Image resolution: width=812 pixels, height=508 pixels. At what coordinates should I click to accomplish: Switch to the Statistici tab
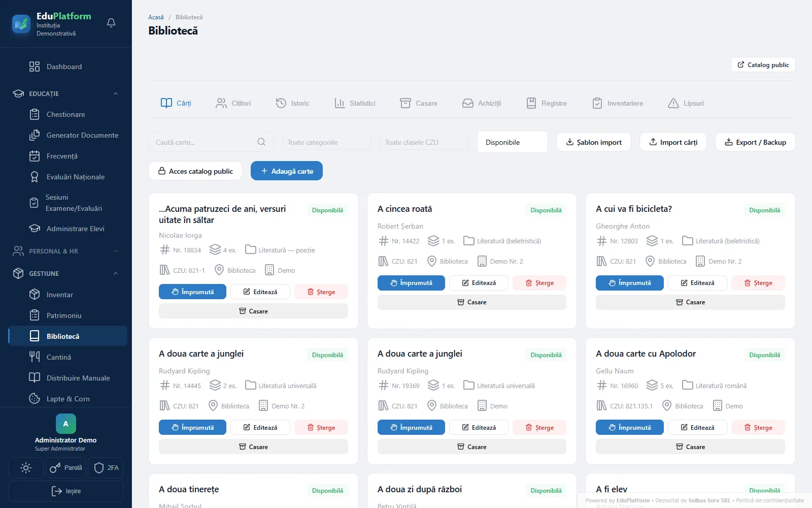pyautogui.click(x=355, y=103)
